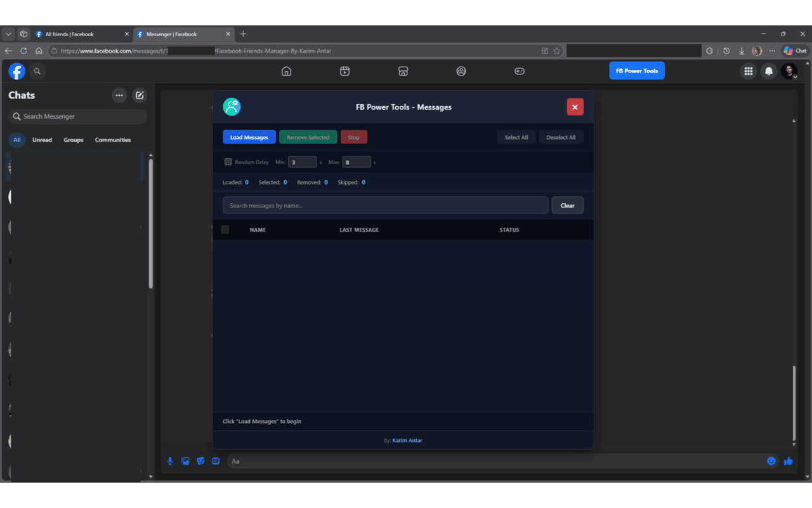
Task: Reload the page with the refresh icon
Action: [23, 51]
